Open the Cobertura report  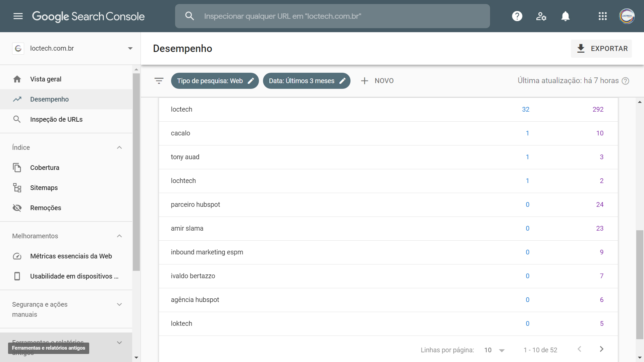coord(66,168)
